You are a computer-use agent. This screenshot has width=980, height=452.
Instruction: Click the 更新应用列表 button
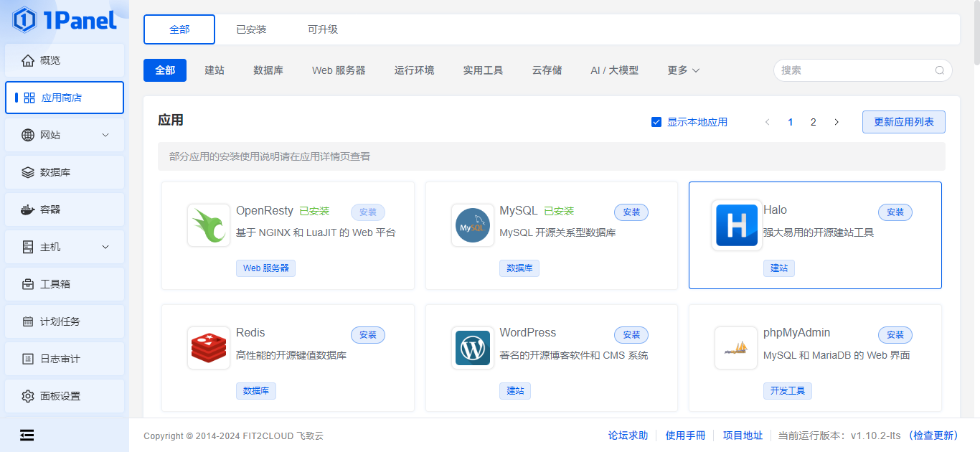click(903, 122)
